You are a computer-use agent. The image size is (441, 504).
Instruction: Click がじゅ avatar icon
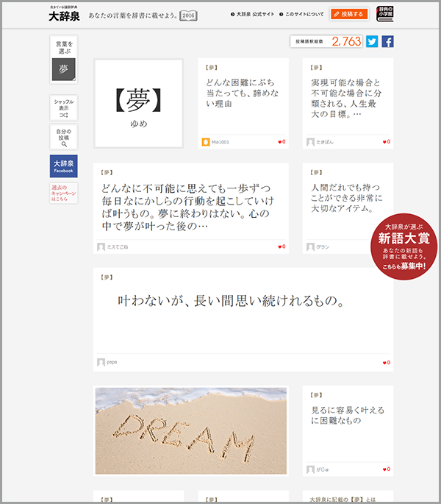point(310,469)
